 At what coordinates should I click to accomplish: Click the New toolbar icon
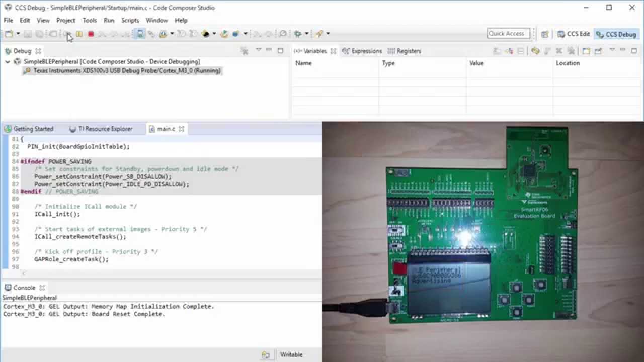tap(9, 34)
